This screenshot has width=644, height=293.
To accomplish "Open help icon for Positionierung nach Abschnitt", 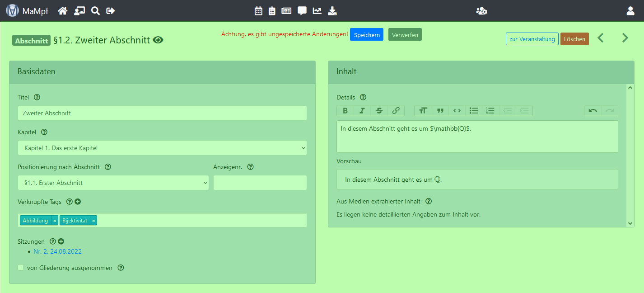I will 108,167.
